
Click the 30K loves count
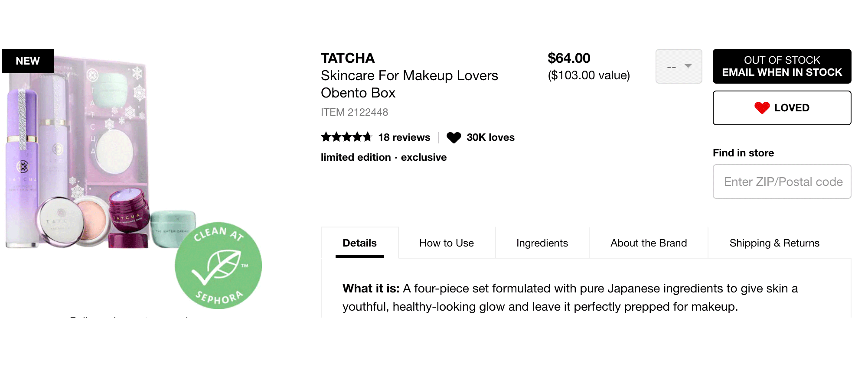[x=490, y=137]
